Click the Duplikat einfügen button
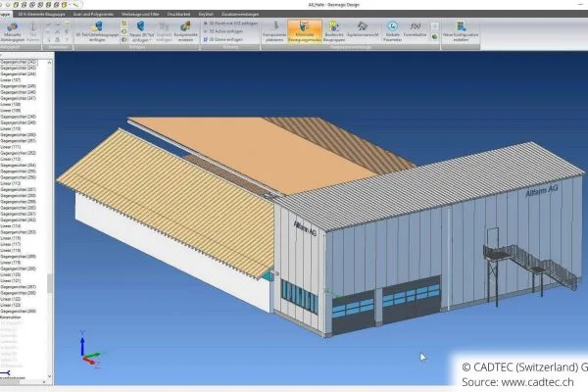Viewport: 588px width, 392px height. [164, 31]
